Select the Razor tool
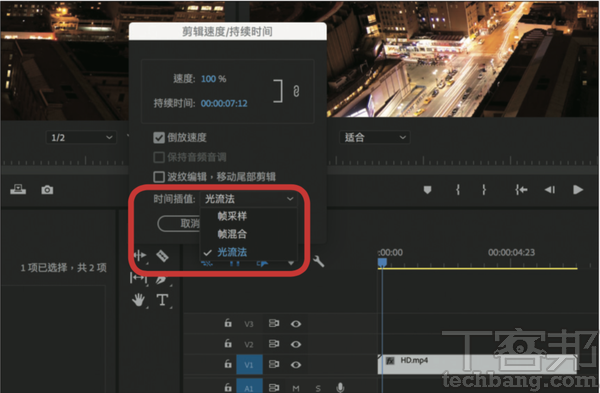 pos(162,256)
